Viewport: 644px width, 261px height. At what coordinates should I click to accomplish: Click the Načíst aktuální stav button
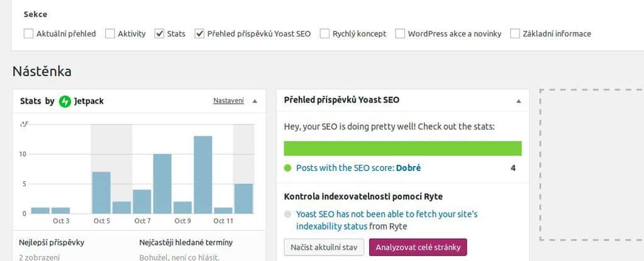coord(324,247)
